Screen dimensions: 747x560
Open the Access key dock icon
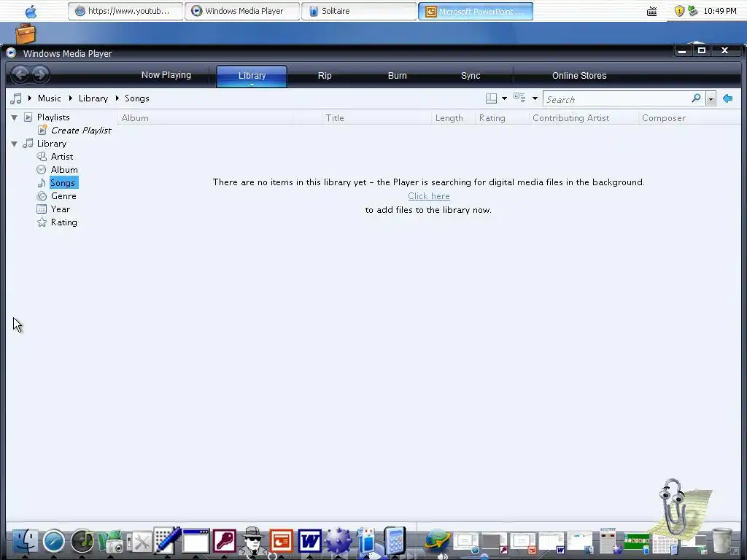coord(225,542)
